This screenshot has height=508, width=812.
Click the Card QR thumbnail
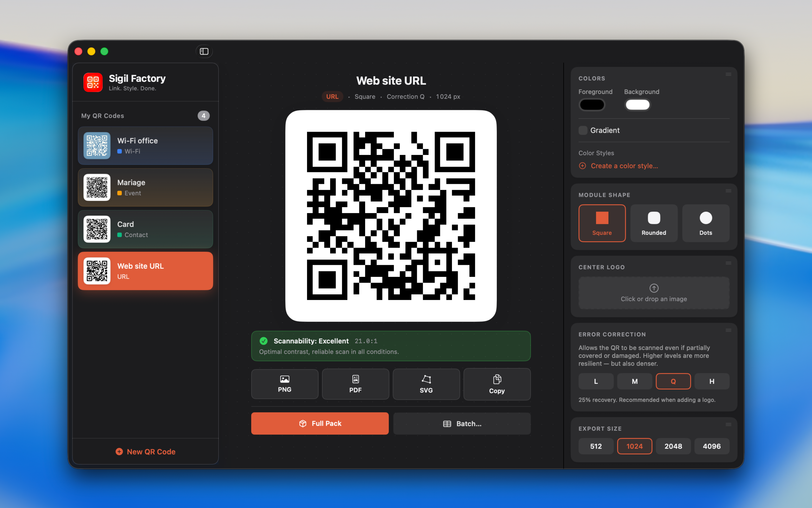tap(97, 229)
